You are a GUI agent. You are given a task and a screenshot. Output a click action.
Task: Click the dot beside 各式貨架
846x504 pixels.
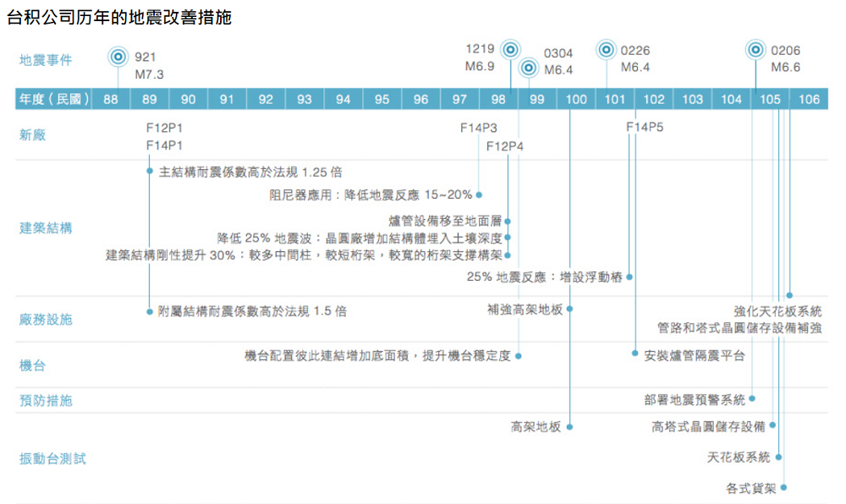click(783, 487)
